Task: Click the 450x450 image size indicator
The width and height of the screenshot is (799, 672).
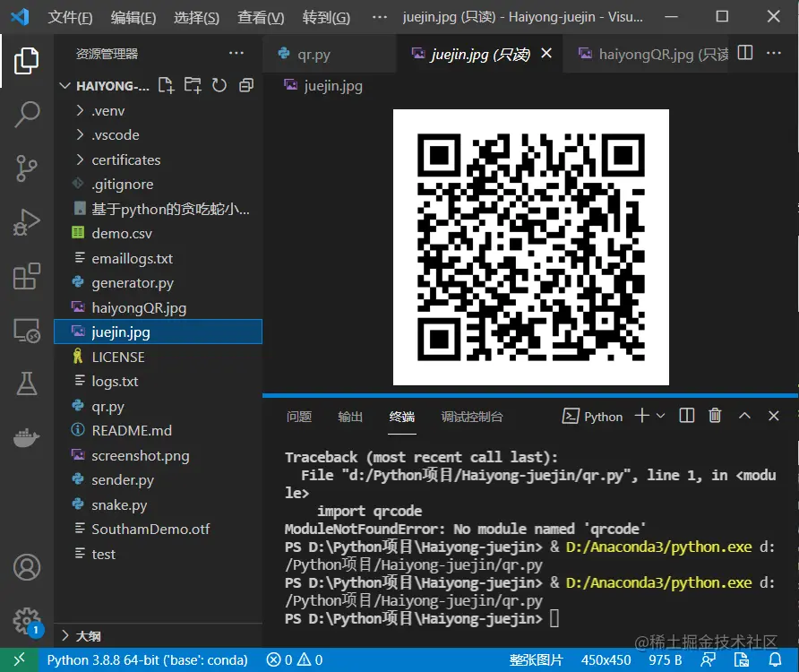Action: coord(606,659)
